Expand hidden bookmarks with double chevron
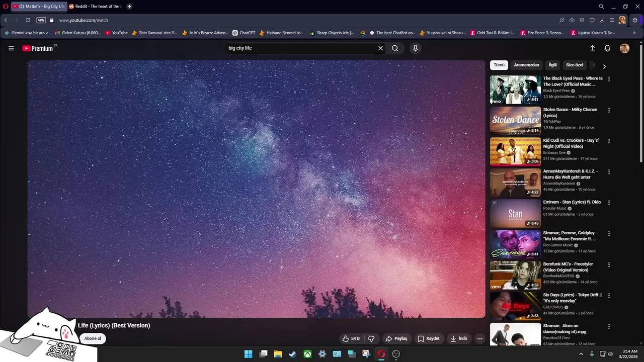 click(634, 33)
